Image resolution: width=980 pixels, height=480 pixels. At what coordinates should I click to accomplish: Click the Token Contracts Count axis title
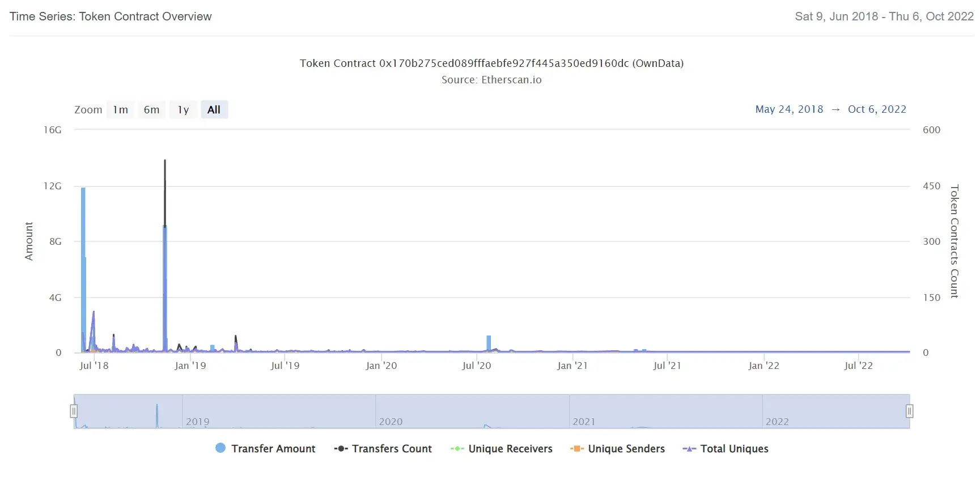pos(954,241)
